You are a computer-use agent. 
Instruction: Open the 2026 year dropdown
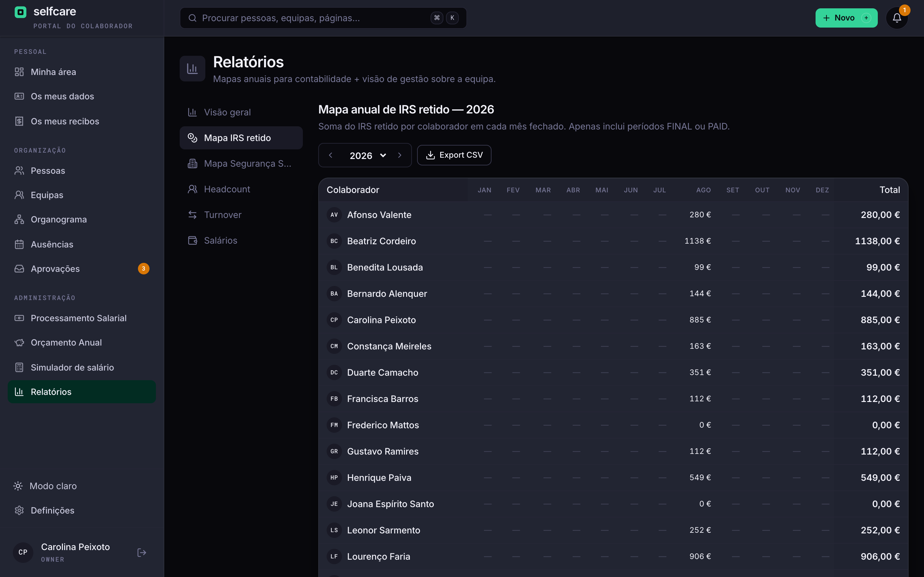click(x=368, y=155)
